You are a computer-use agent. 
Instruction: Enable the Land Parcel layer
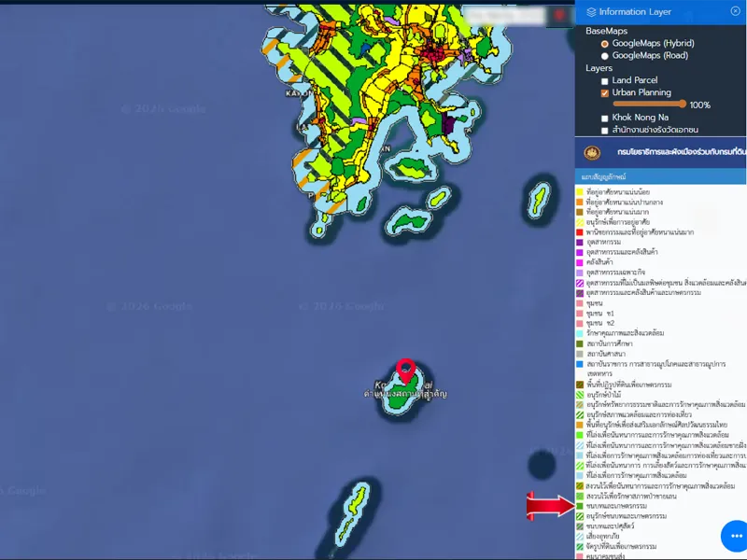click(x=605, y=81)
